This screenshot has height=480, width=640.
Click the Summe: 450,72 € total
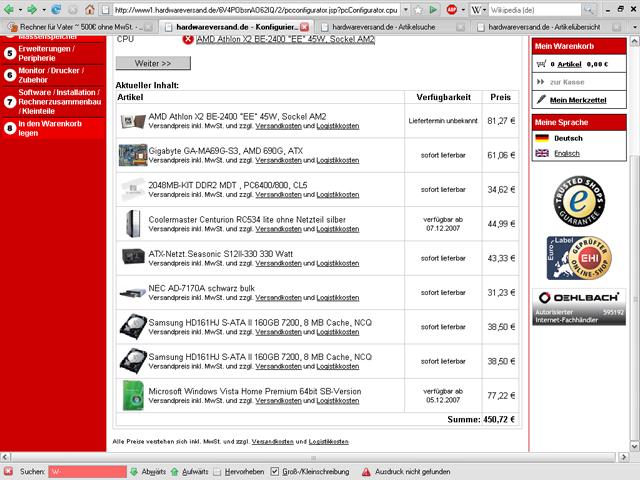click(481, 420)
